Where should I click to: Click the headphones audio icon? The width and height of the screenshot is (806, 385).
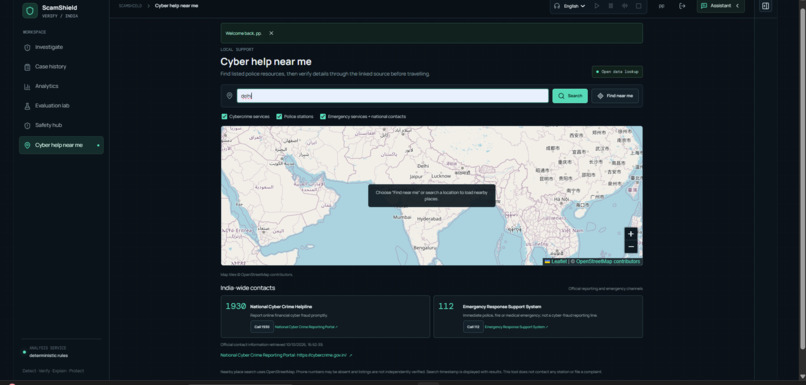pos(557,6)
